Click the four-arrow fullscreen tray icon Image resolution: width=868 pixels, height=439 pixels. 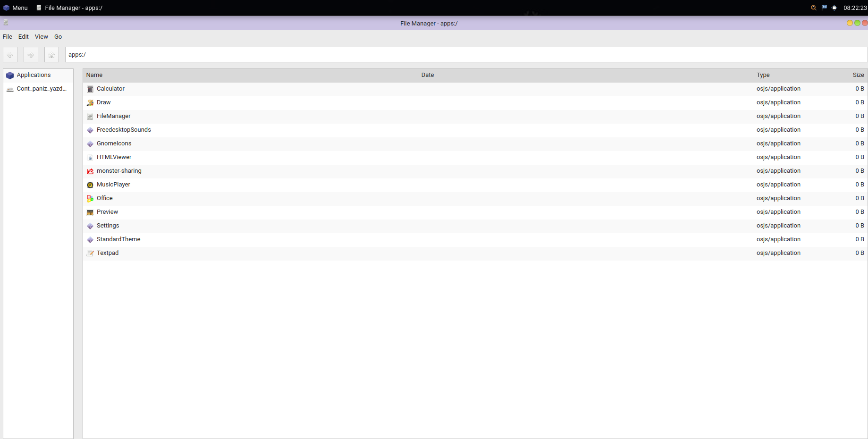pyautogui.click(x=834, y=8)
